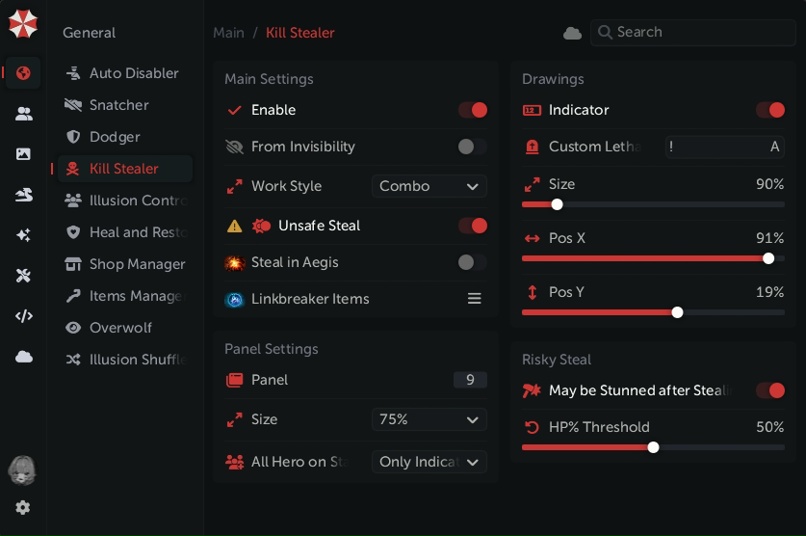
Task: Open the All Hero Only Indicator dropdown
Action: point(429,462)
